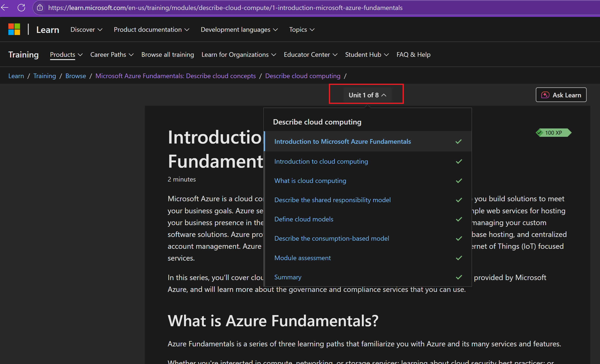Toggle completion for What is cloud computing
The image size is (600, 364).
pyautogui.click(x=459, y=181)
